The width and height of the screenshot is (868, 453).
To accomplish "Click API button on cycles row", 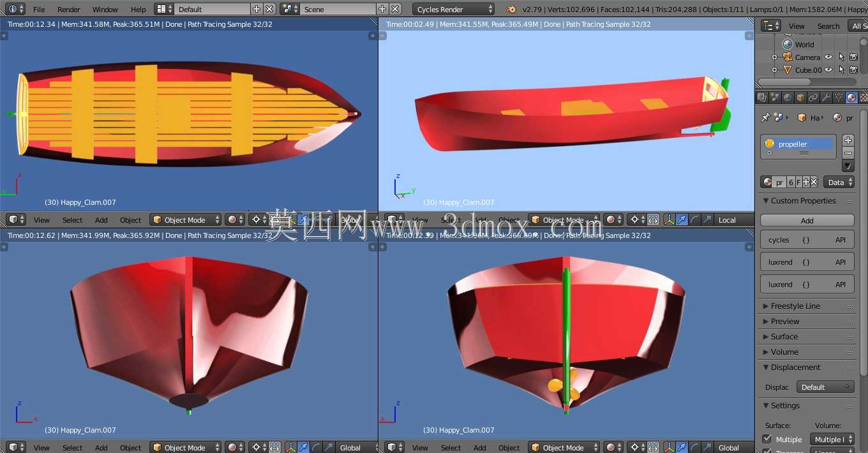I will pos(841,240).
